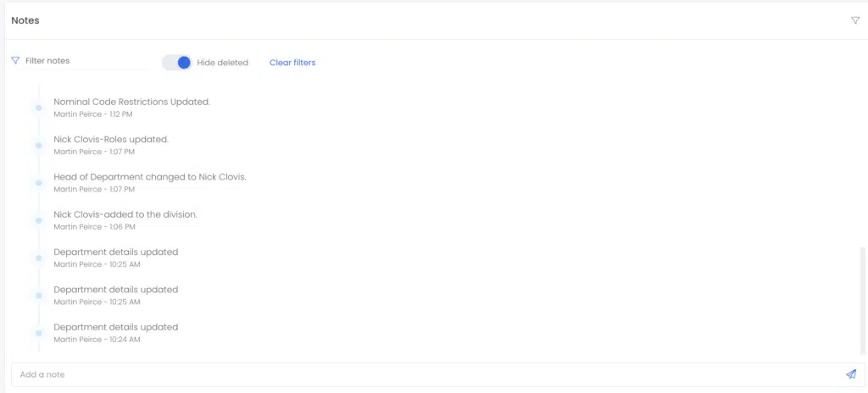Click Martin Peirce - 1:06 PM timestamp
The image size is (868, 393).
tap(94, 227)
